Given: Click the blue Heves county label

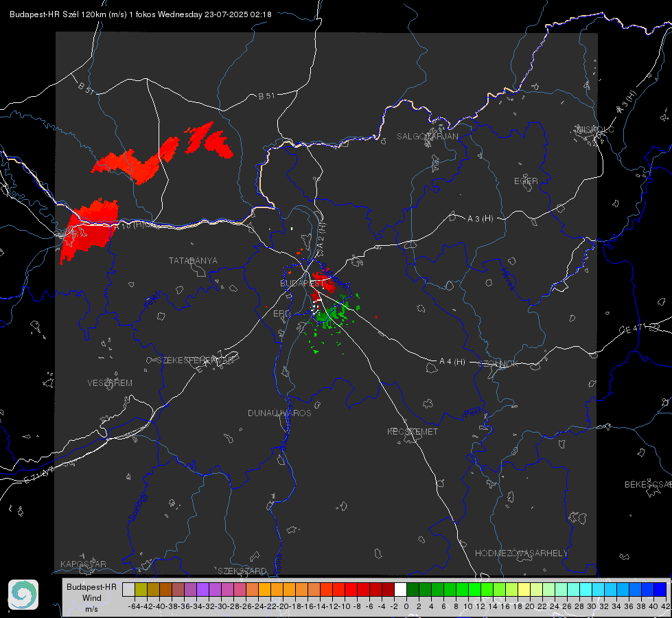Looking at the screenshot, I should 507,279.
